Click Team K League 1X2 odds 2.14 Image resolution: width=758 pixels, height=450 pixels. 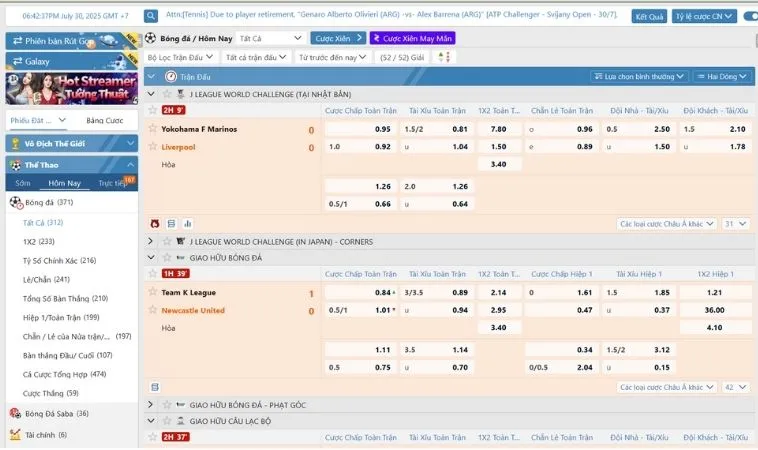tap(498, 292)
